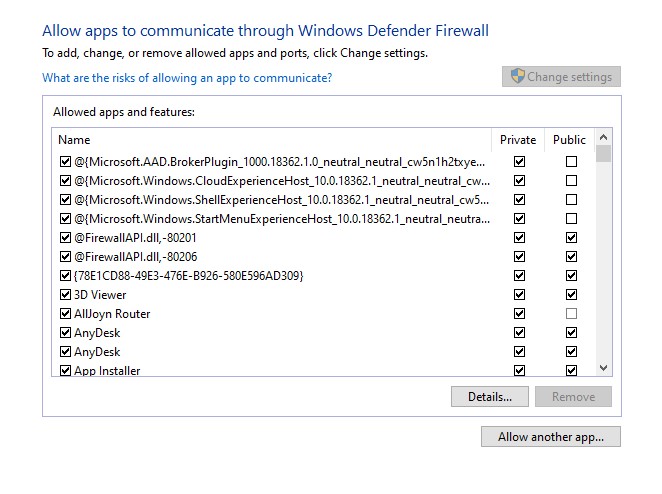The image size is (662, 494).
Task: Uncheck the CloudExperienceHost name checkbox
Action: click(x=65, y=181)
